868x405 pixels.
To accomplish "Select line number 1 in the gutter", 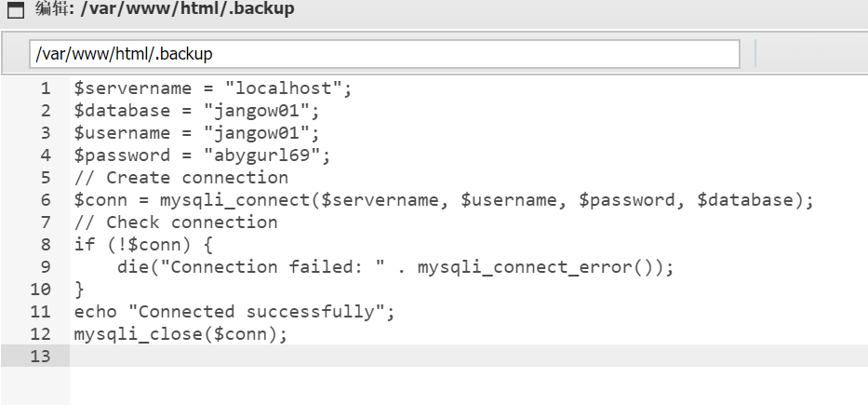I will pos(46,88).
